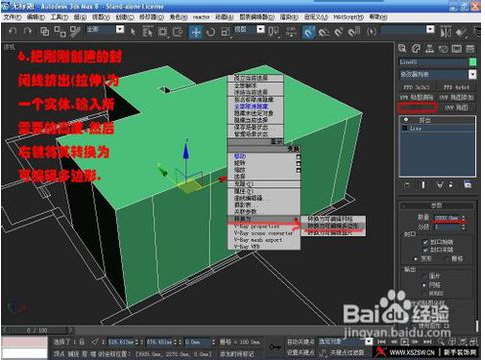Select the 面片 output radio button
The image size is (485, 360).
click(x=424, y=276)
